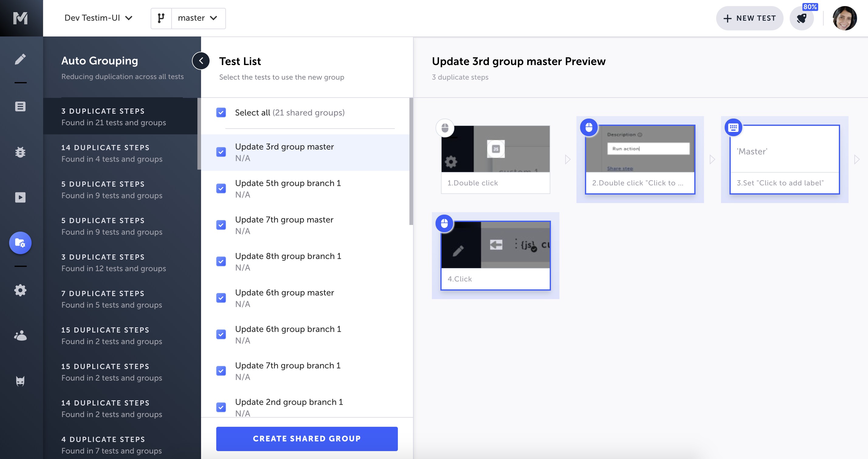Open the 4.Click step thumbnail preview
868x459 pixels.
[495, 255]
